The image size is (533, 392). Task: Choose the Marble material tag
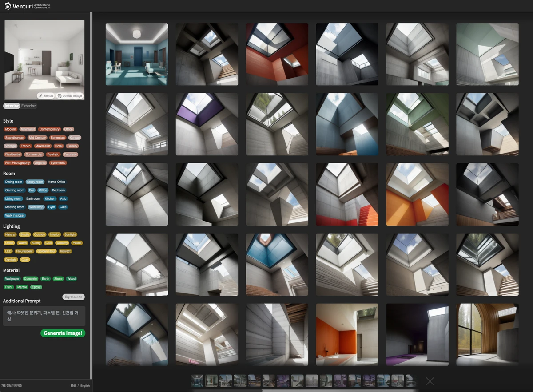(22, 287)
